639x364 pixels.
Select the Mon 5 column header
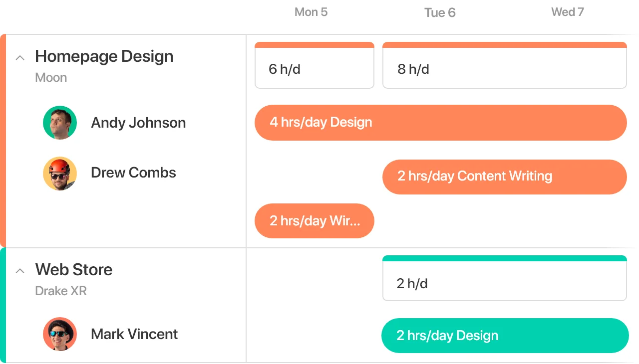click(311, 12)
